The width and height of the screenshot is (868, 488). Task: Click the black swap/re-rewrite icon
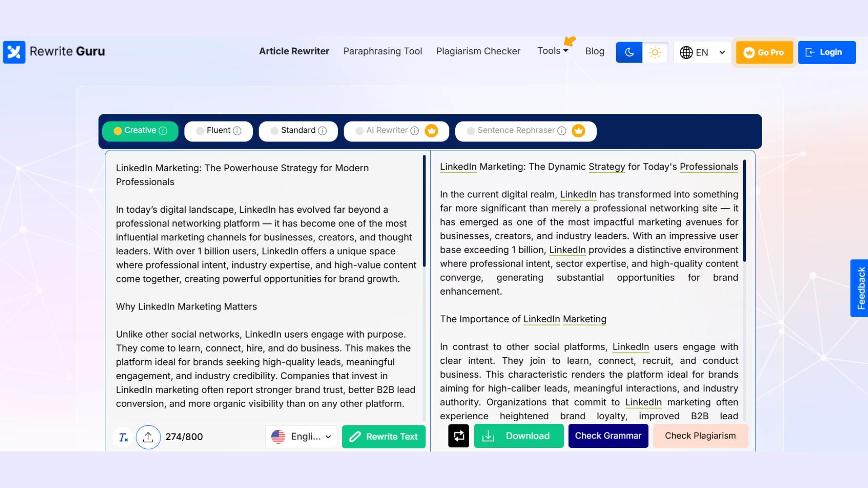458,436
